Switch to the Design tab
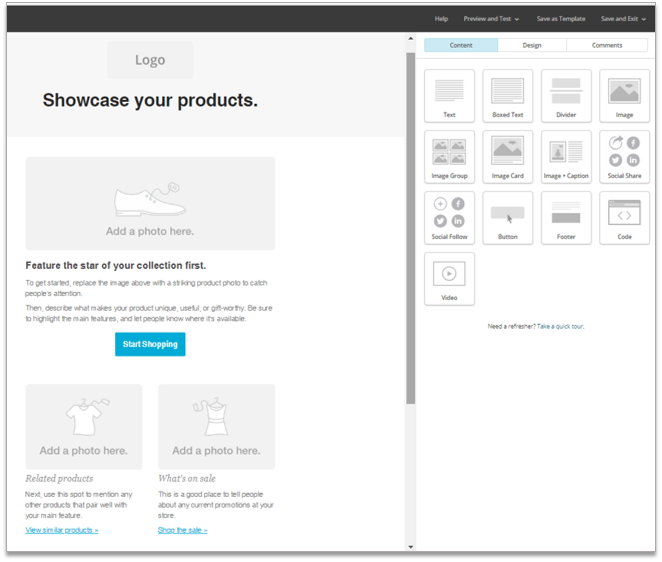Image resolution: width=662 pixels, height=562 pixels. [x=532, y=45]
